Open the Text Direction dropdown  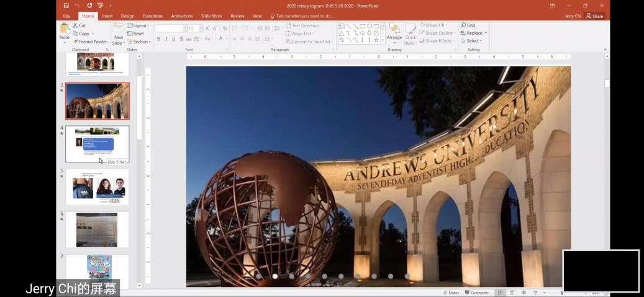304,25
